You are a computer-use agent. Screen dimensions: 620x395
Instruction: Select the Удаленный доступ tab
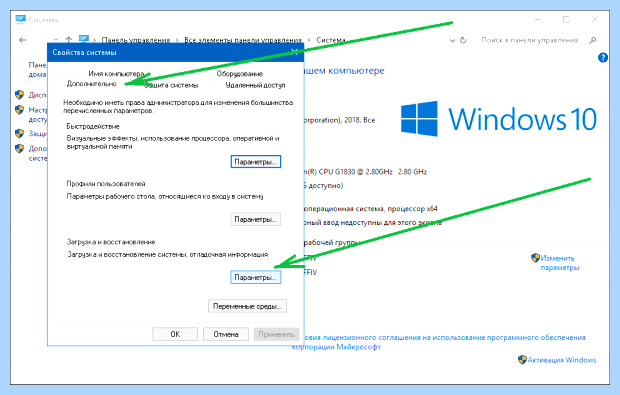(255, 85)
